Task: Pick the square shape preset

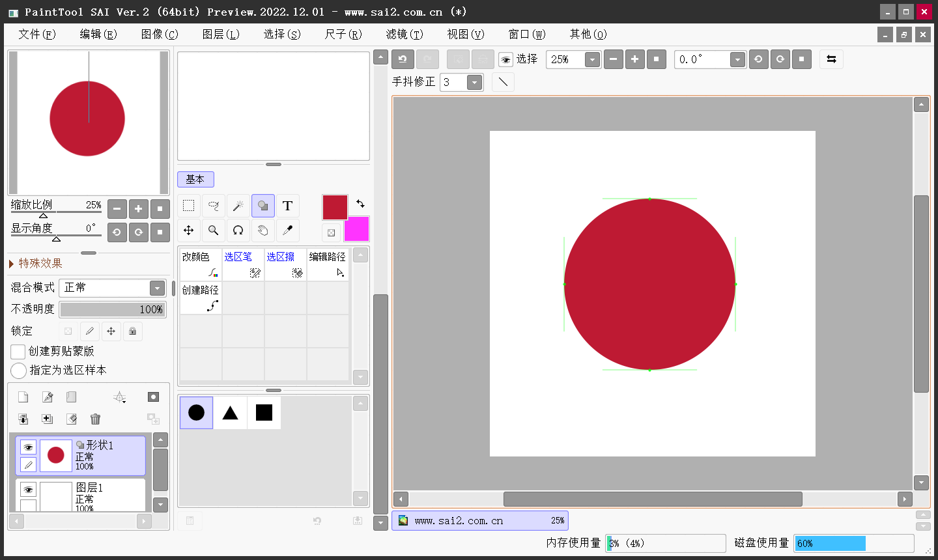Action: click(x=264, y=413)
